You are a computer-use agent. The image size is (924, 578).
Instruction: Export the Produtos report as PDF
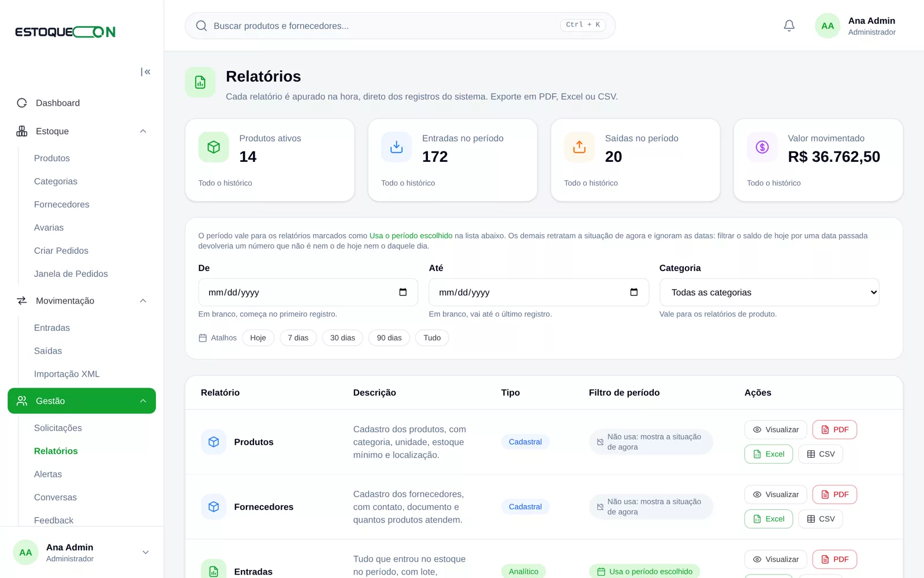click(834, 429)
